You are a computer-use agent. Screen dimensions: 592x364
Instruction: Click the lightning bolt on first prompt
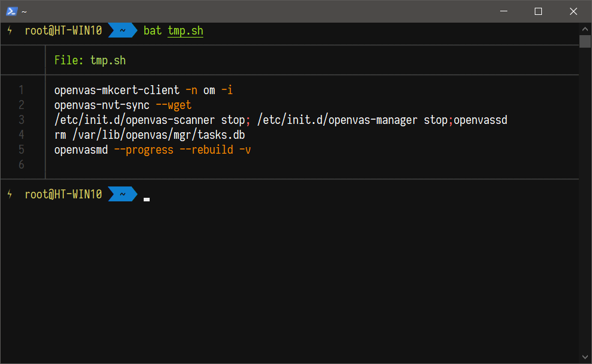(x=10, y=30)
